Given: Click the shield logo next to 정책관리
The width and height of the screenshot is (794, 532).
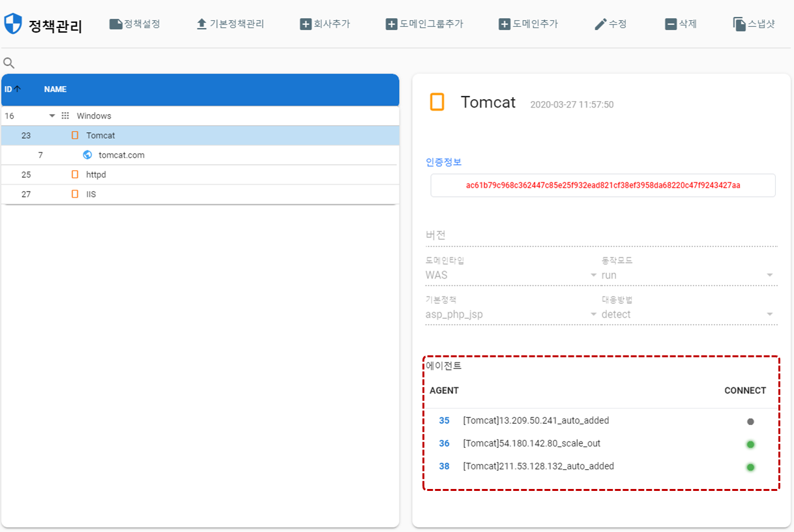Looking at the screenshot, I should [13, 24].
